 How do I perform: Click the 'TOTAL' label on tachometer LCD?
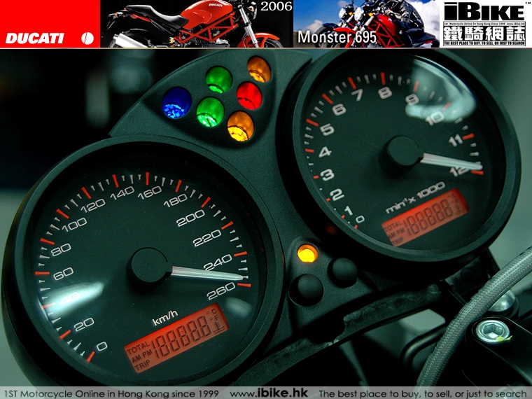click(393, 227)
